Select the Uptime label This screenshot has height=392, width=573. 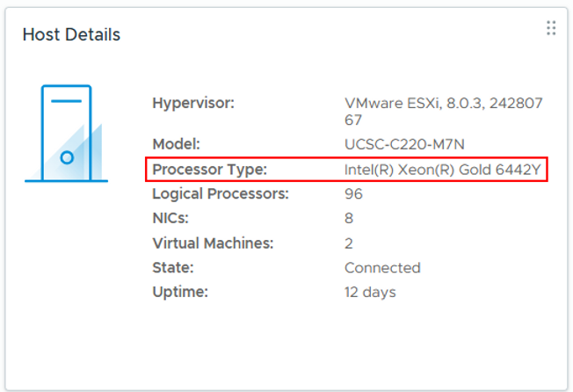pos(180,292)
